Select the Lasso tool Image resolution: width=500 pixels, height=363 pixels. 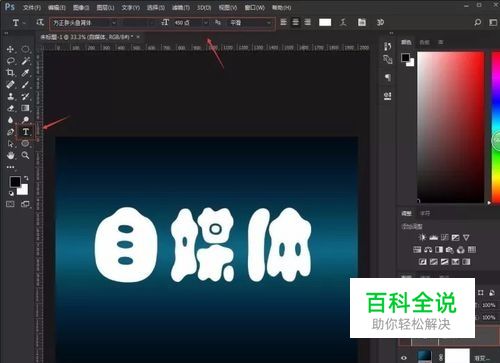[11, 61]
